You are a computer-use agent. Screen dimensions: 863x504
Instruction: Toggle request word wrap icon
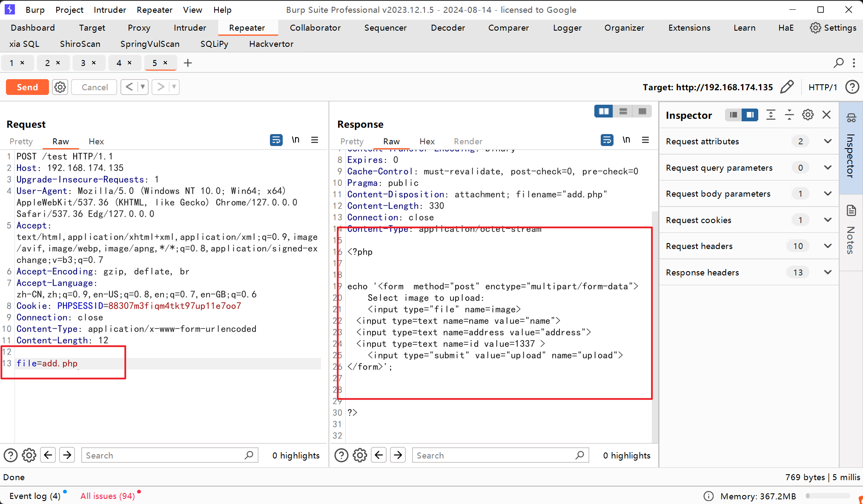276,140
